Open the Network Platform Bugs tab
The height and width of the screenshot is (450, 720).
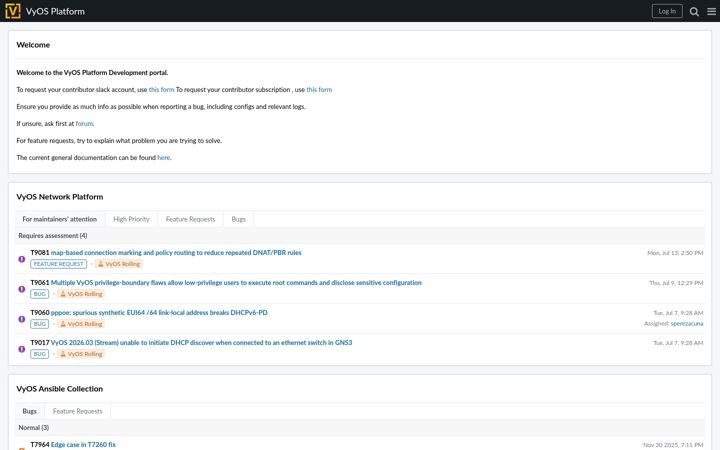[x=238, y=219]
